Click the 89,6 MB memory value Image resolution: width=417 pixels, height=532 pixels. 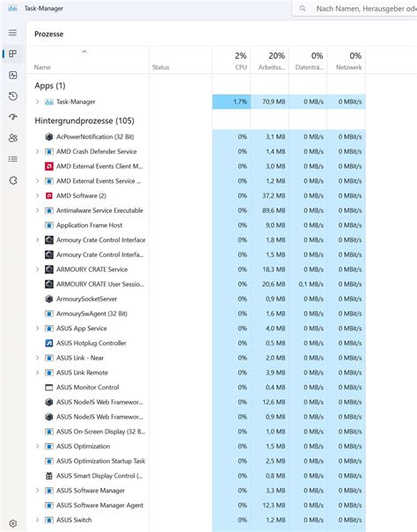coord(274,210)
